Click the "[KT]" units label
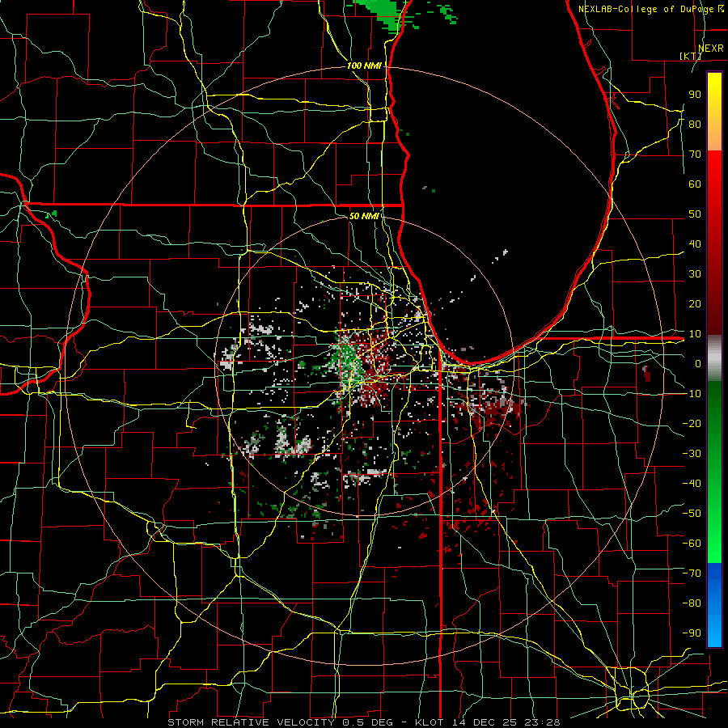This screenshot has width=728, height=728. [691, 56]
